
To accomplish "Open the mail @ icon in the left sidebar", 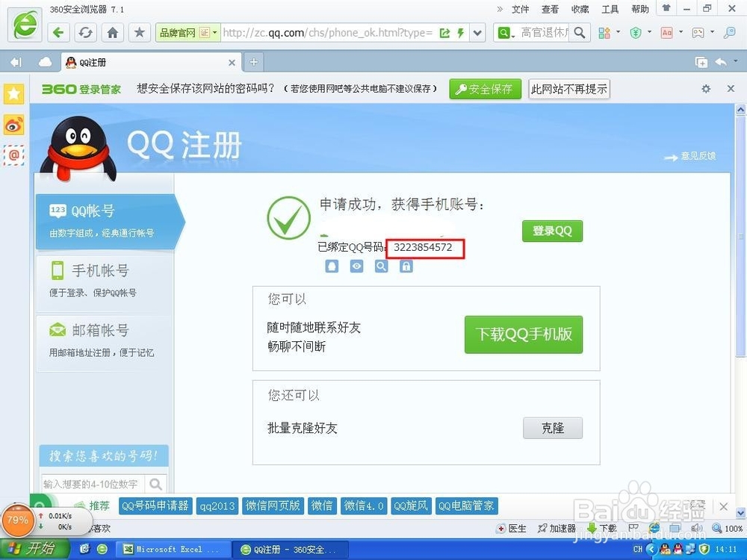I will coord(13,155).
